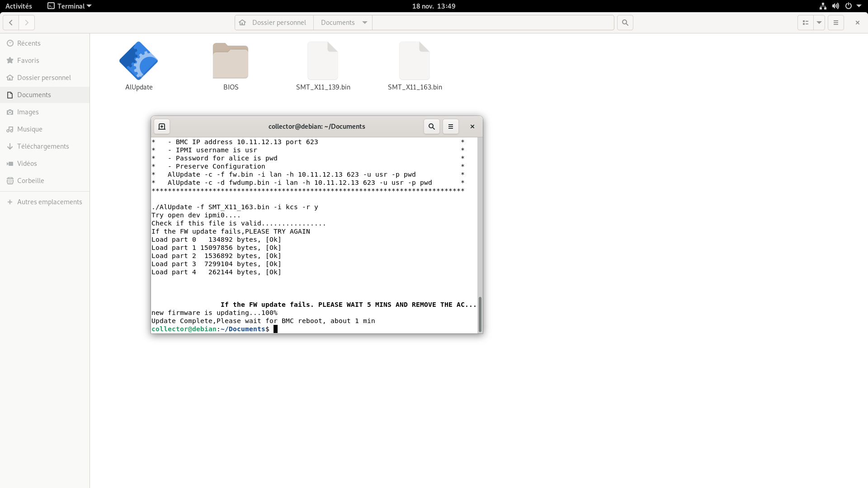Close the file manager window

[x=857, y=23]
